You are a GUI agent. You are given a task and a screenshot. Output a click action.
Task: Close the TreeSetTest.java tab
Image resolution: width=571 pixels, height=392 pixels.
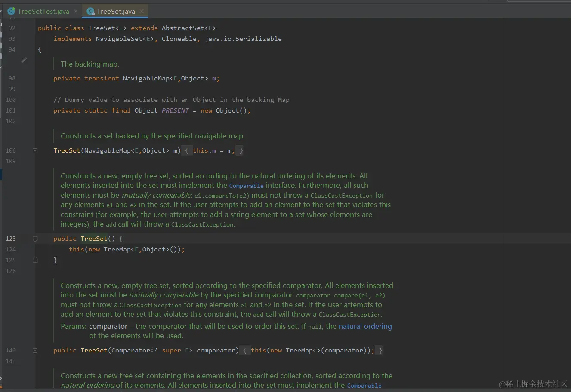(x=76, y=11)
